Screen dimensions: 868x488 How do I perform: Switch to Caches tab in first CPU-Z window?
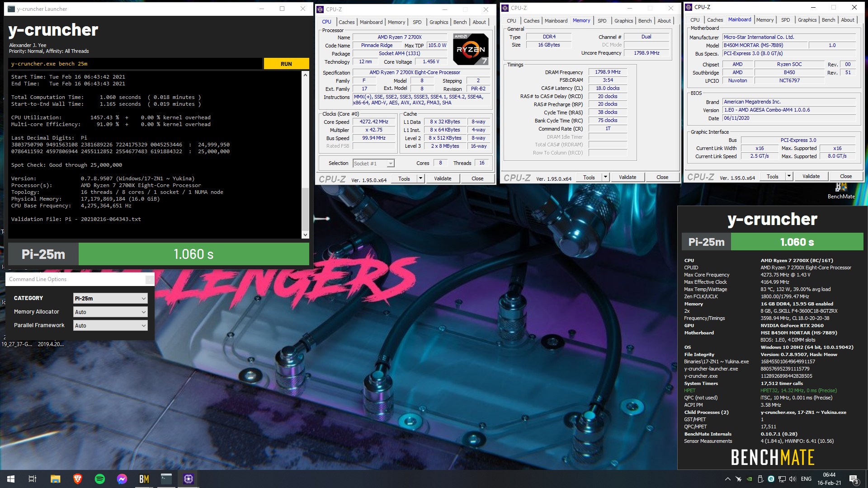(346, 22)
